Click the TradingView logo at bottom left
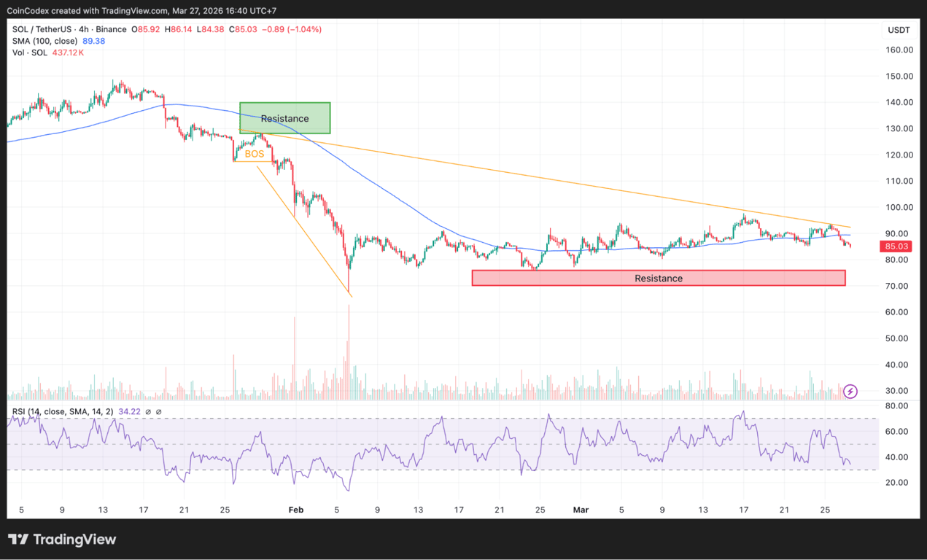927x560 pixels. [62, 540]
